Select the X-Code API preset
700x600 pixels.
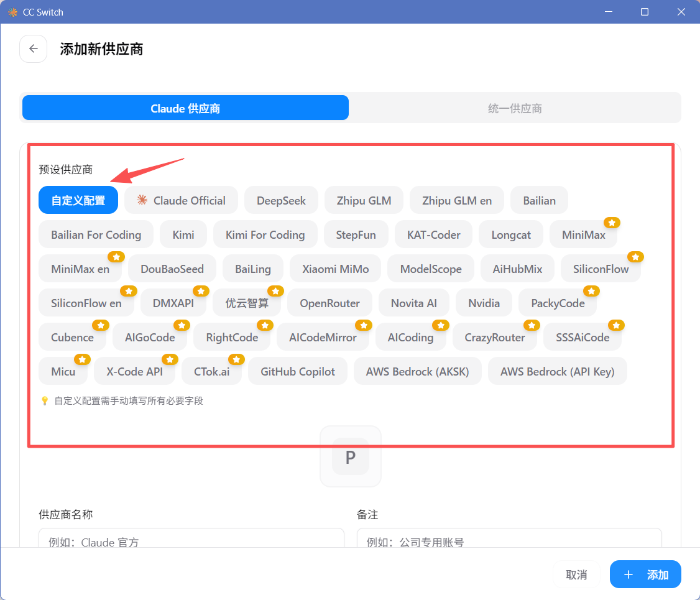[x=134, y=371]
